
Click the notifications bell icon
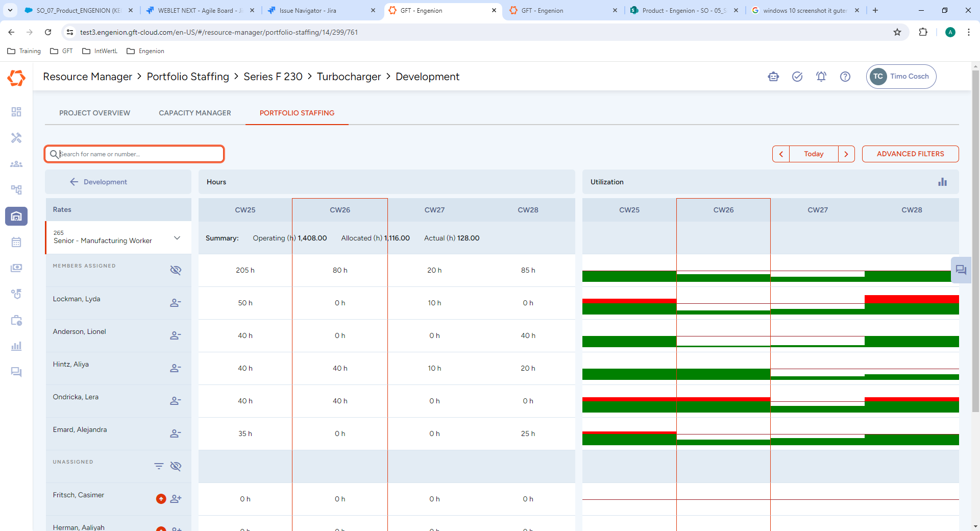point(821,77)
